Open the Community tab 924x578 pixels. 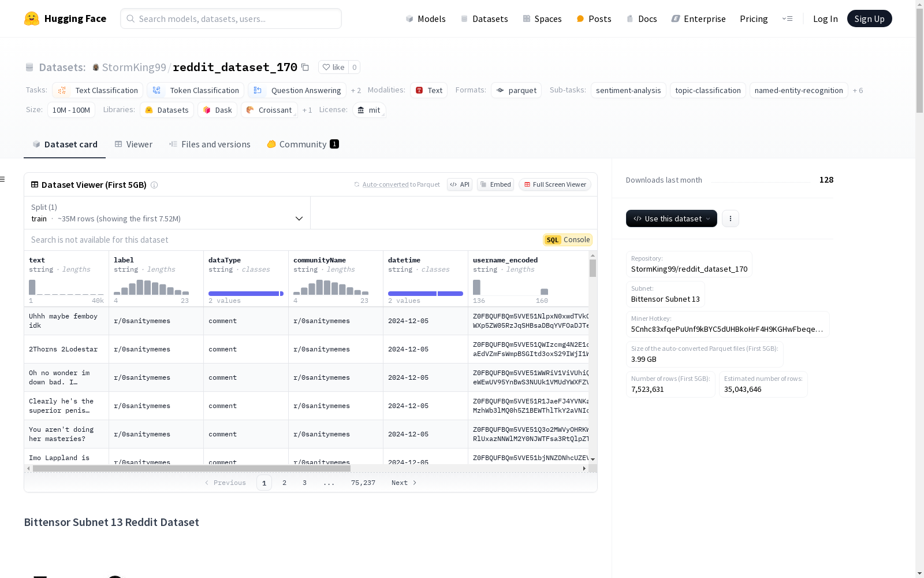click(303, 144)
